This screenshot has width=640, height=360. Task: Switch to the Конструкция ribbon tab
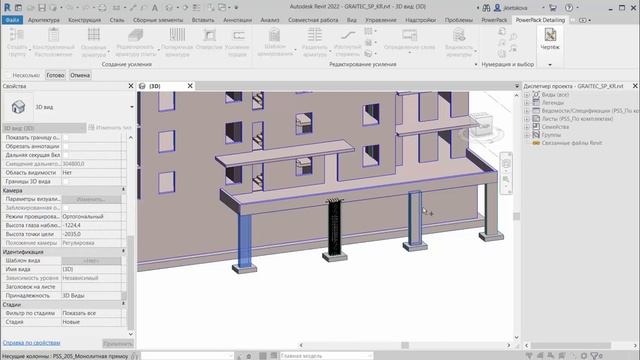84,20
